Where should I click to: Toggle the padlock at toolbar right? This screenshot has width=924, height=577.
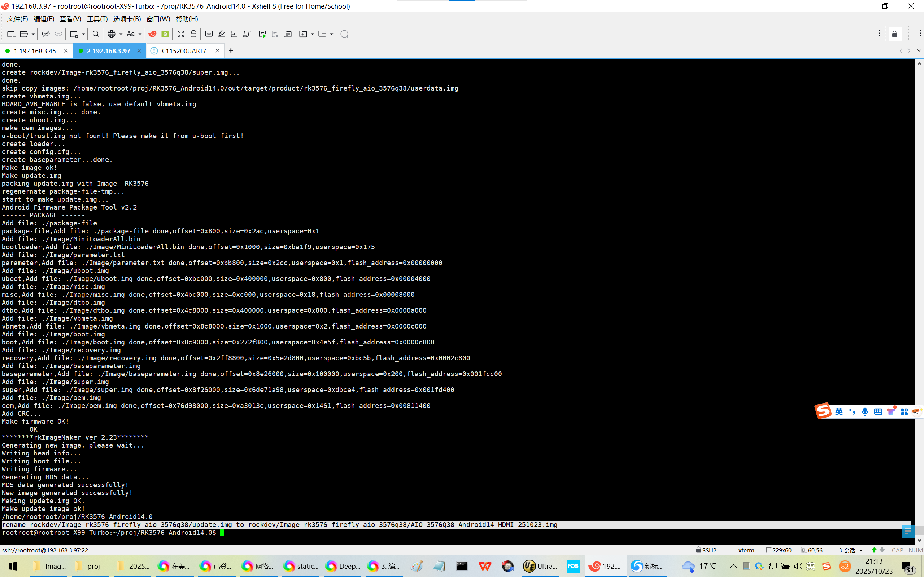895,34
